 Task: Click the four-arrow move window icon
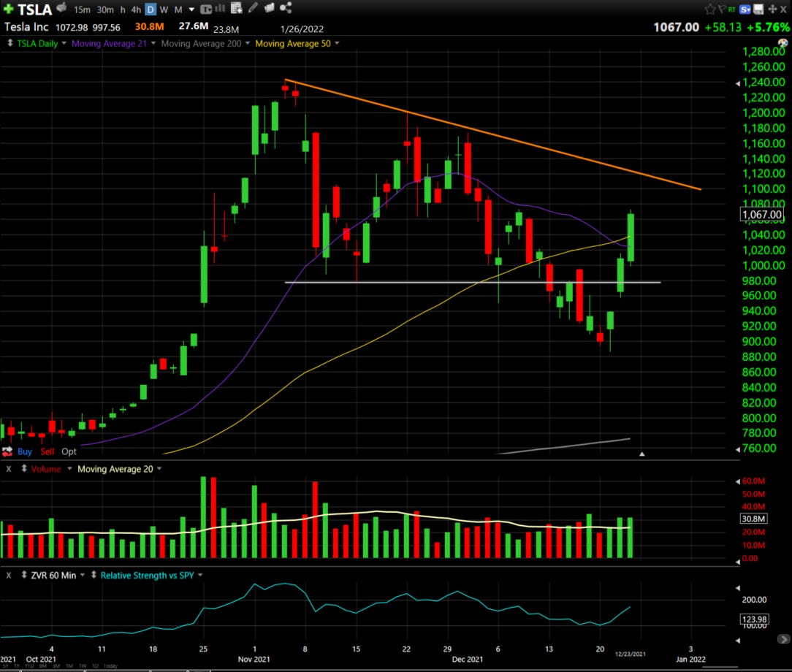(x=772, y=9)
